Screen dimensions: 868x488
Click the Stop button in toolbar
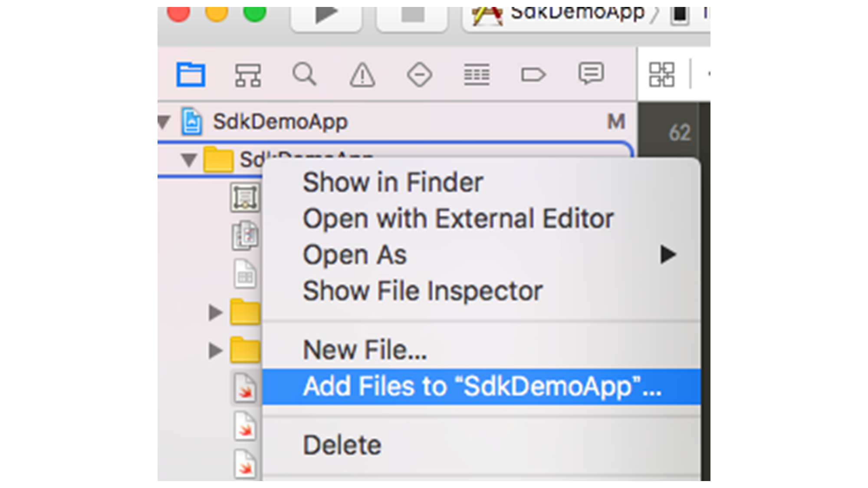(x=412, y=16)
